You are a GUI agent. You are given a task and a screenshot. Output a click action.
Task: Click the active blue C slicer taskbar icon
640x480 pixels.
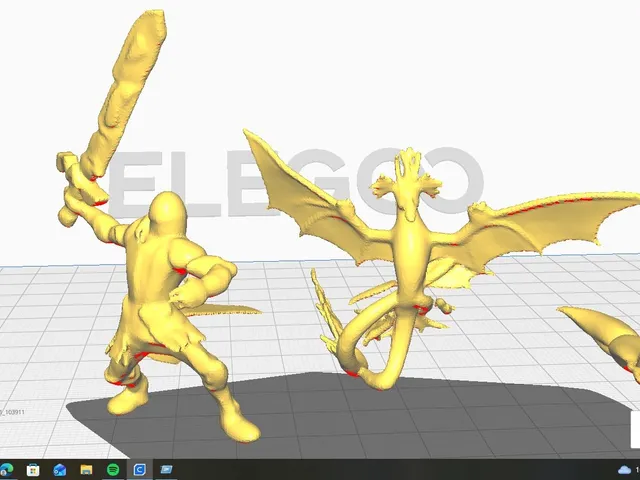tap(140, 470)
